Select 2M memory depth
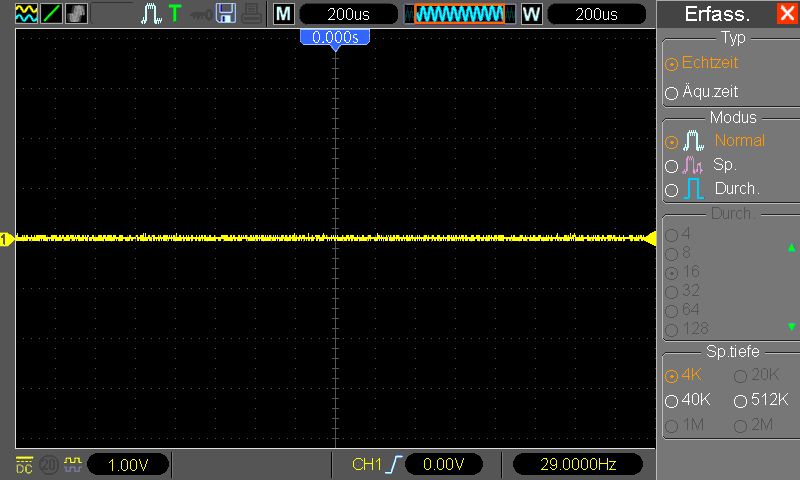The image size is (800, 480). pos(754,424)
